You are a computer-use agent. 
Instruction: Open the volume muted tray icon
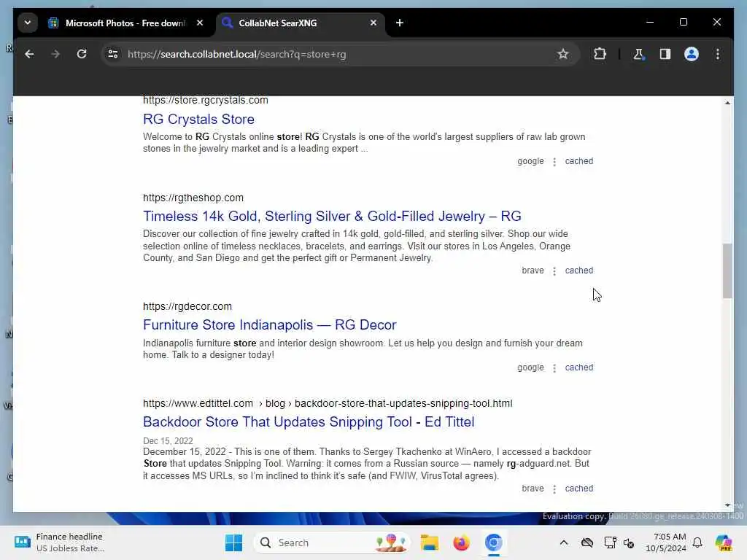[x=629, y=542]
